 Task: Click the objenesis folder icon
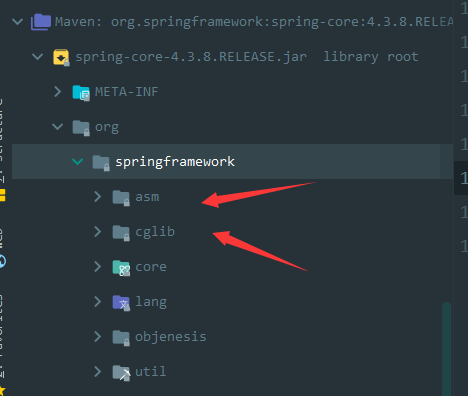[x=121, y=338]
